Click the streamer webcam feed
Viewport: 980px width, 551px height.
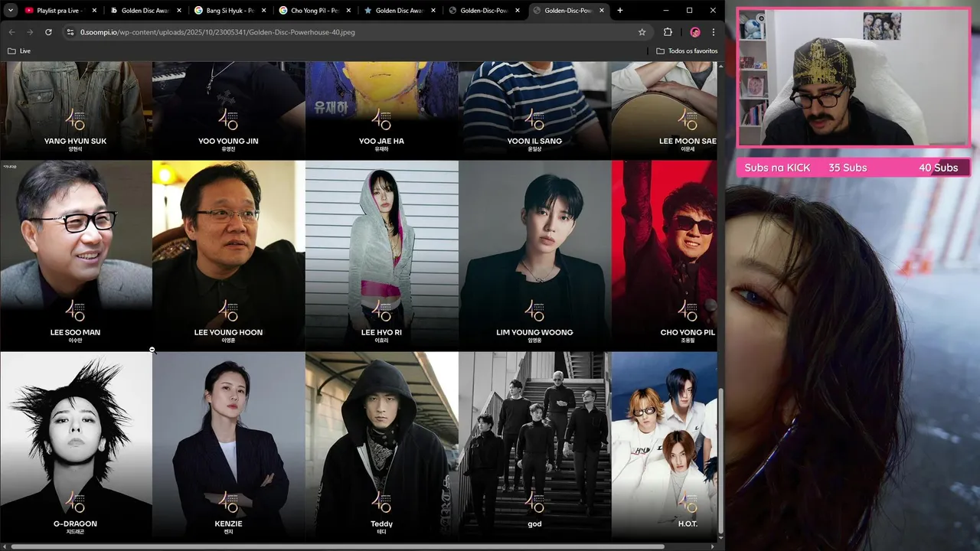[854, 77]
